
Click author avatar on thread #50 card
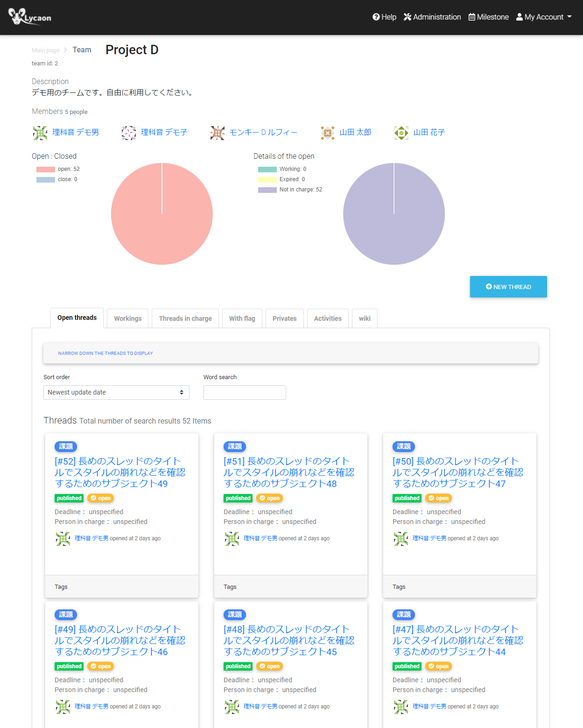[x=401, y=539]
